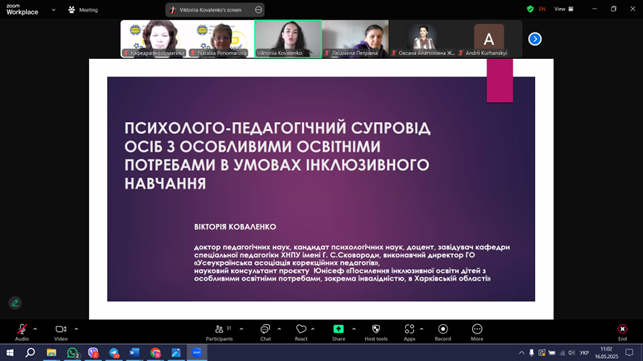Expand the reactions options arrow
This screenshot has width=643, height=361.
click(x=313, y=329)
